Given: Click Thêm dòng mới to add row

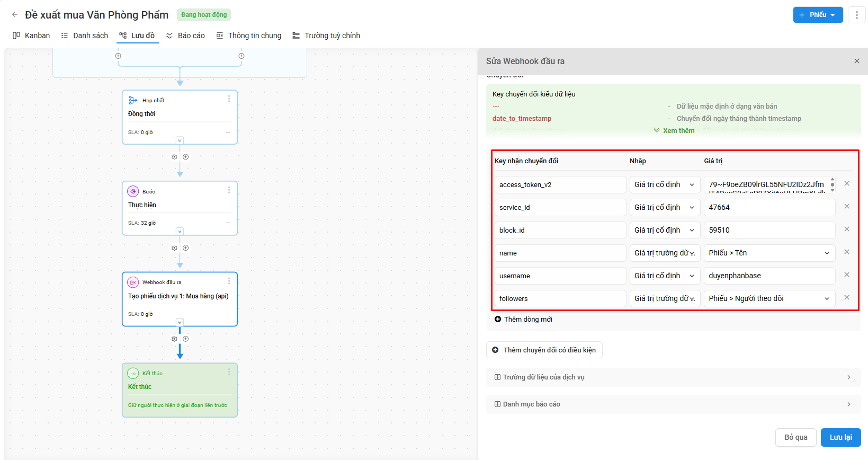Looking at the screenshot, I should (523, 319).
